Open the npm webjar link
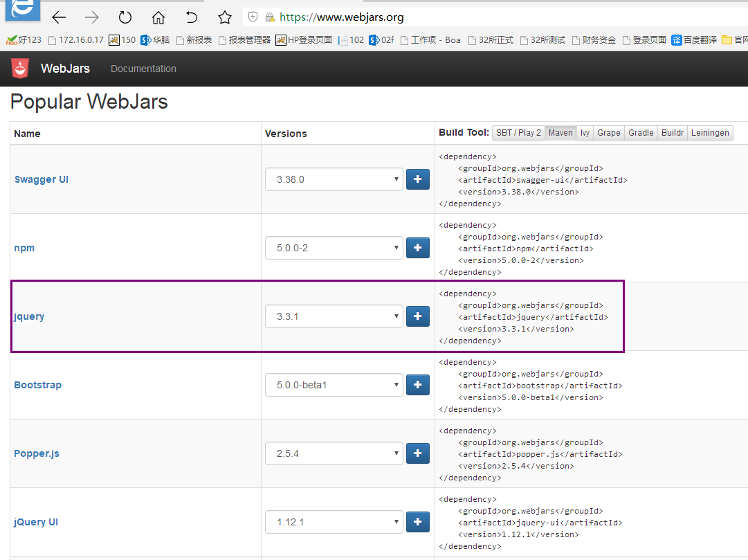Image resolution: width=748 pixels, height=560 pixels. point(24,249)
